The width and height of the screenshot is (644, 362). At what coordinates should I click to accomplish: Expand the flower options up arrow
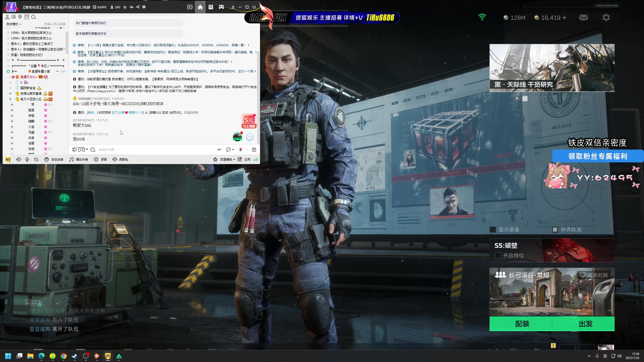tap(247, 150)
